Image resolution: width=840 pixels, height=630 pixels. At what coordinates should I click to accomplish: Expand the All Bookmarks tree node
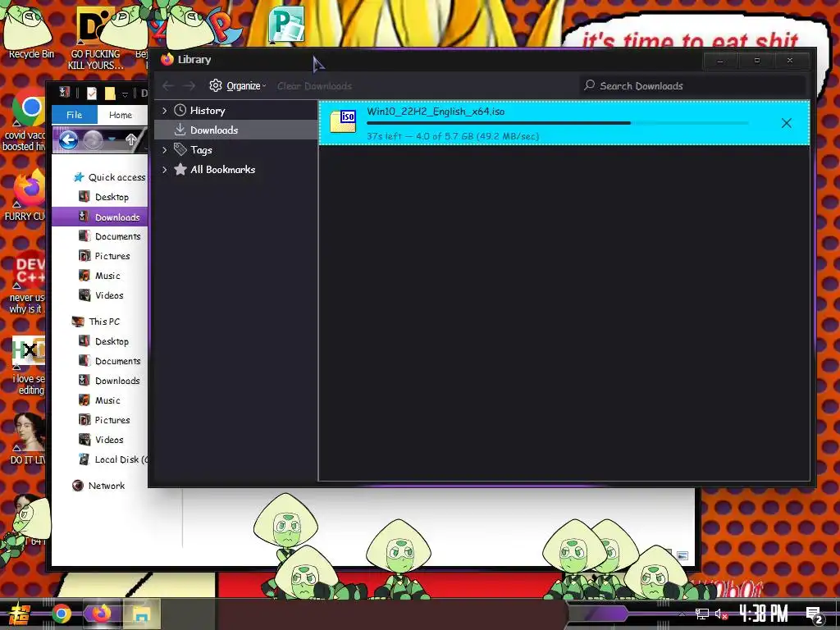(x=164, y=169)
